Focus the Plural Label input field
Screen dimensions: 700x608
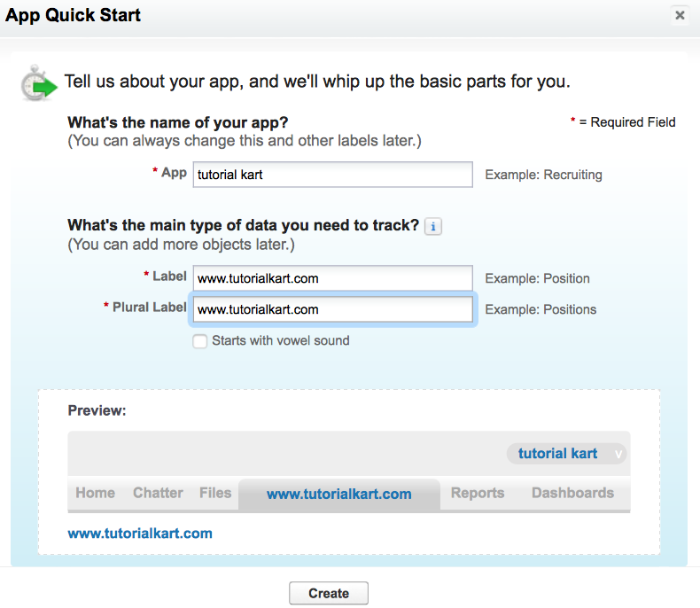tap(332, 309)
